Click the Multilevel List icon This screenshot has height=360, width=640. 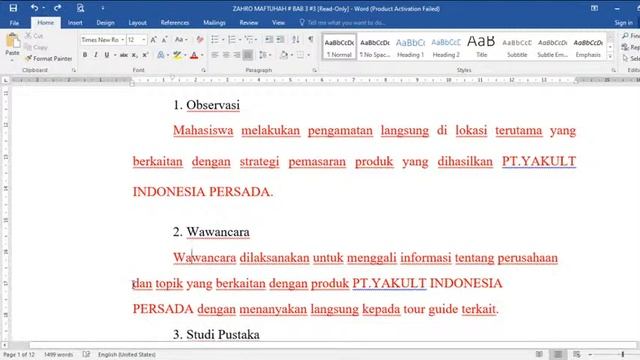[249, 40]
